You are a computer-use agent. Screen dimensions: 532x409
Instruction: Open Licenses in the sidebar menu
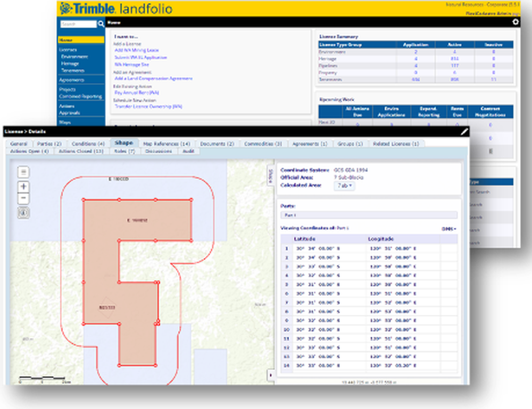point(68,50)
